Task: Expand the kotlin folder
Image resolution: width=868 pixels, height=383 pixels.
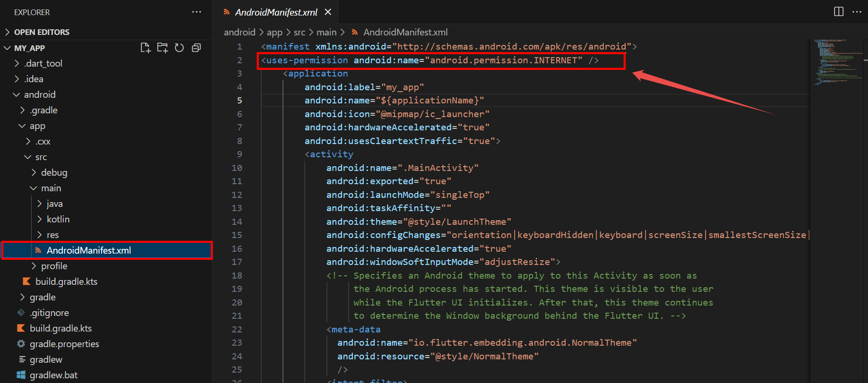Action: pyautogui.click(x=40, y=219)
